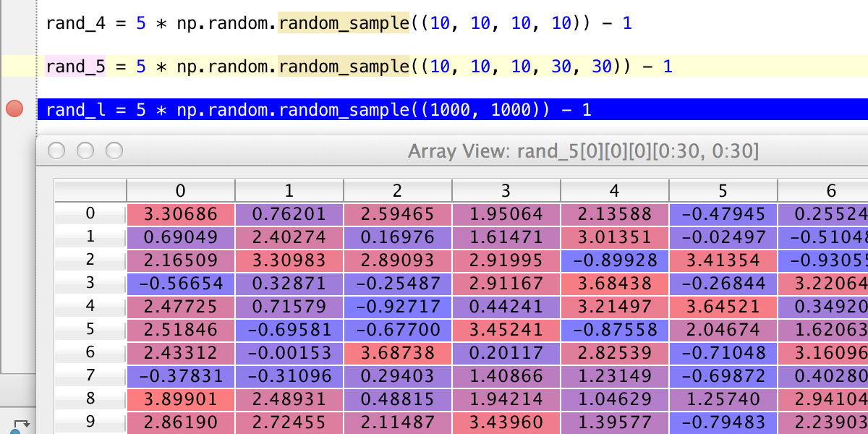Click cell with value 3.30686
The width and height of the screenshot is (868, 434).
pos(181,214)
